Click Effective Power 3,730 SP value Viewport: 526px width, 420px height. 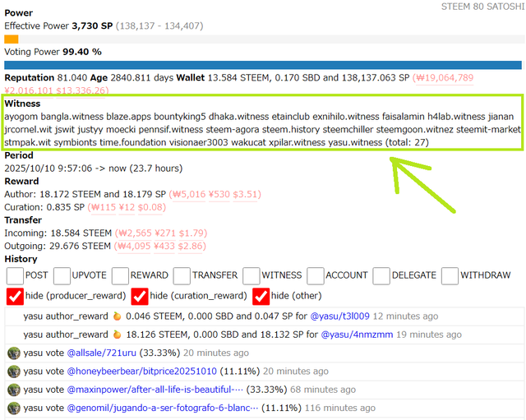pos(92,25)
